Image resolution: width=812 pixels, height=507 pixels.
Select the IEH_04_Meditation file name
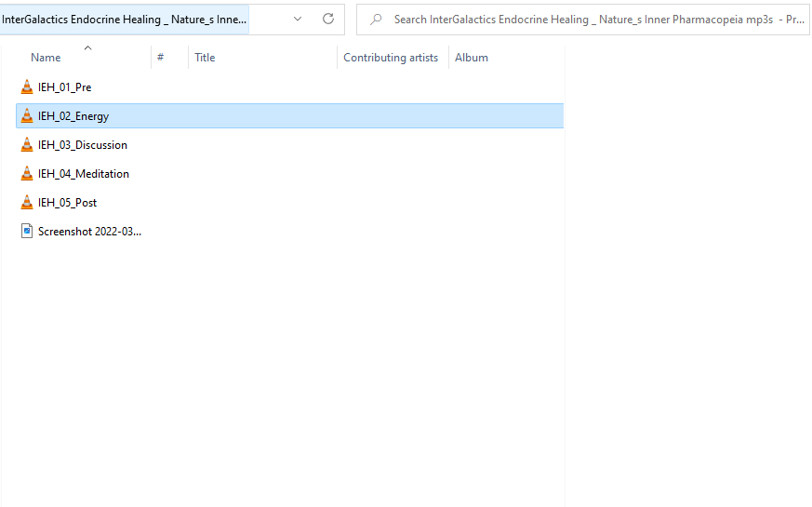pos(84,174)
